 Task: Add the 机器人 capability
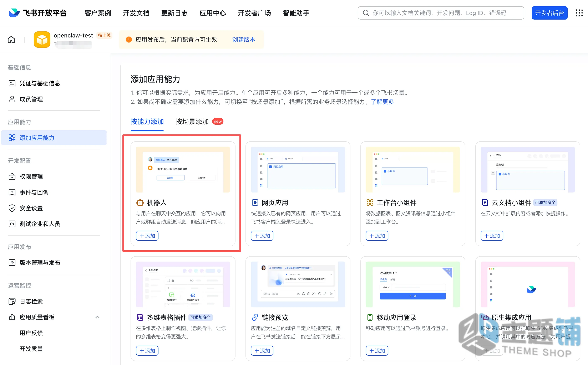click(x=147, y=236)
